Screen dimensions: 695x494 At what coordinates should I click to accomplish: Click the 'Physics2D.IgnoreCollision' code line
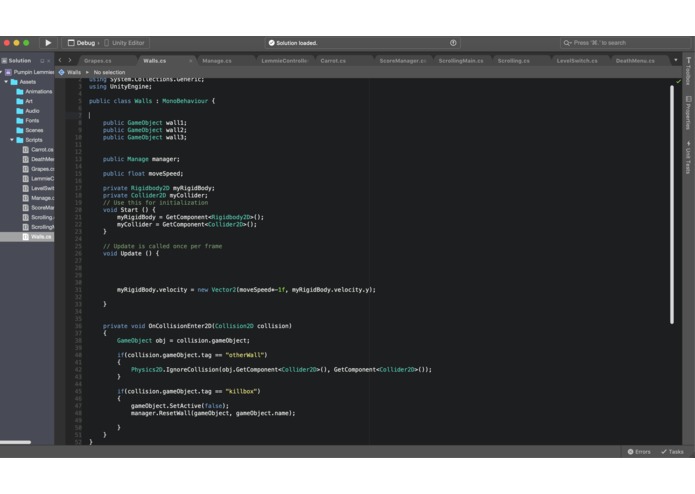coord(281,370)
